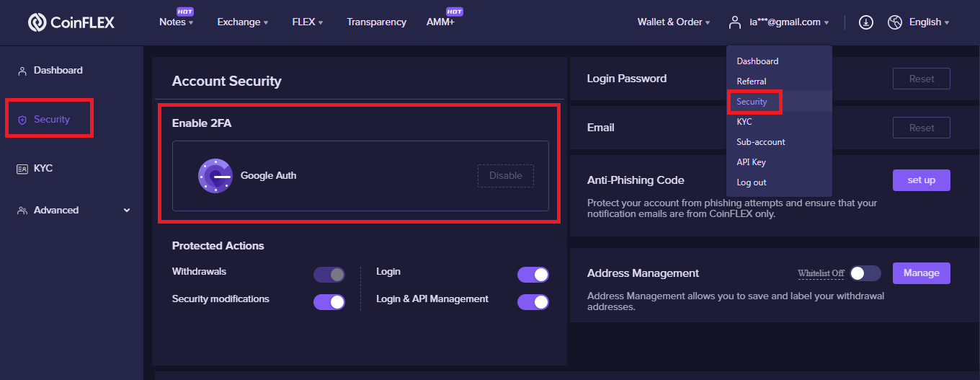Toggle the Login & API Management switch

tap(533, 302)
